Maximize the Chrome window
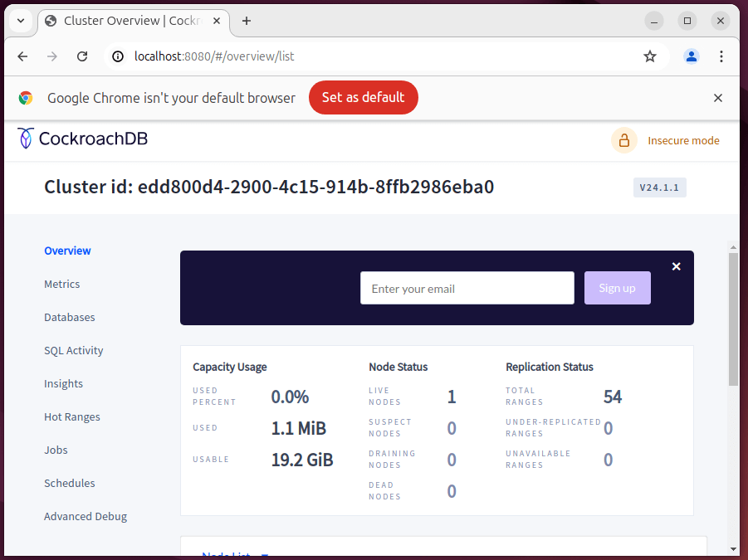This screenshot has width=748, height=560. point(687,21)
